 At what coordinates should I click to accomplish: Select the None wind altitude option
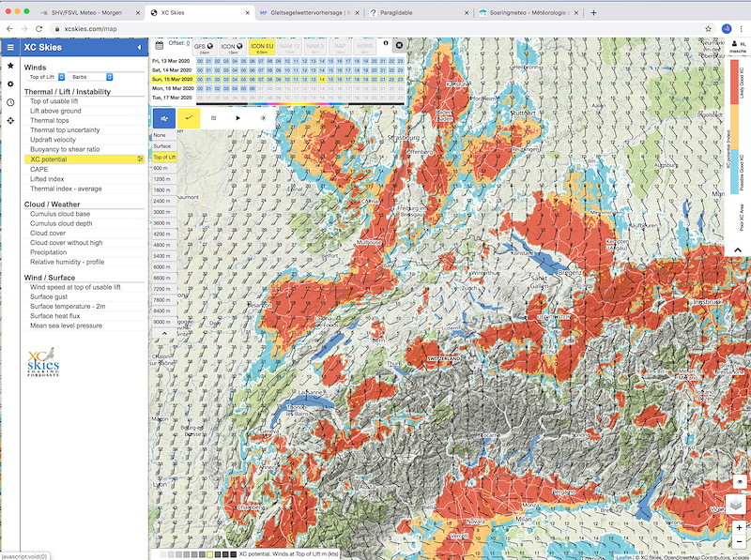tap(164, 135)
